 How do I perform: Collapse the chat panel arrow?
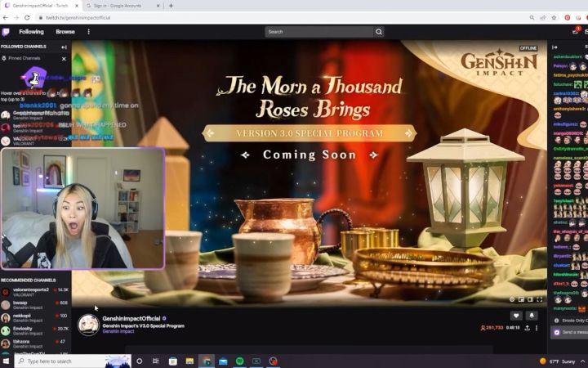click(555, 47)
